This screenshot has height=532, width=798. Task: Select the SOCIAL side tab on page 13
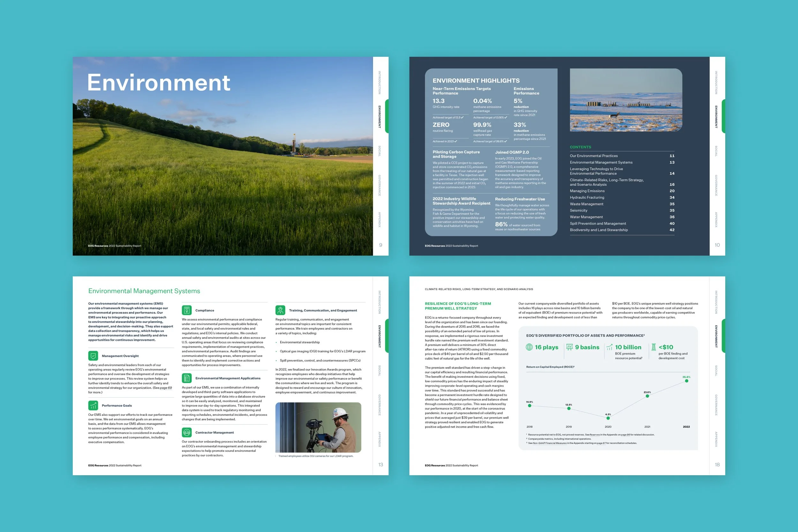point(380,371)
